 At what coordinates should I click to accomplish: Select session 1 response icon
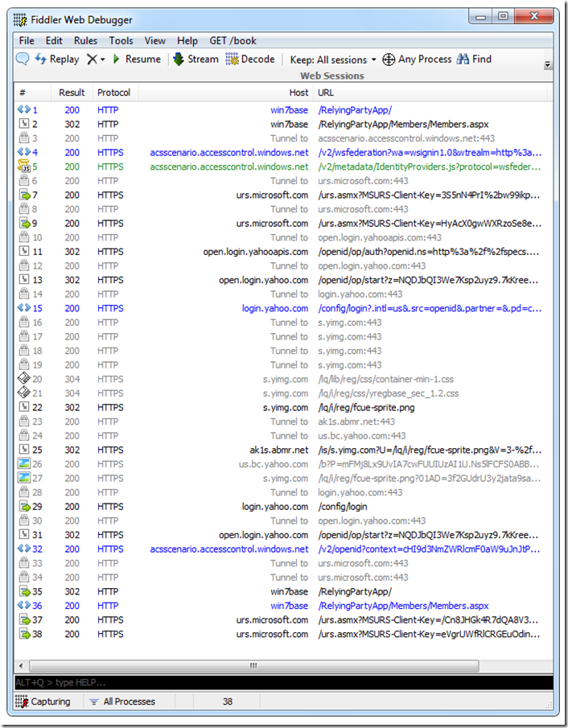pyautogui.click(x=23, y=110)
